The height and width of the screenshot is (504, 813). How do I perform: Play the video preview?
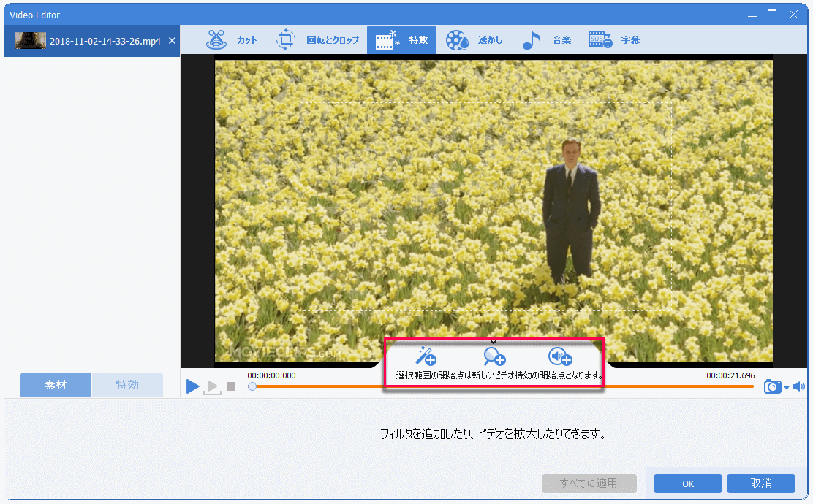coord(193,386)
